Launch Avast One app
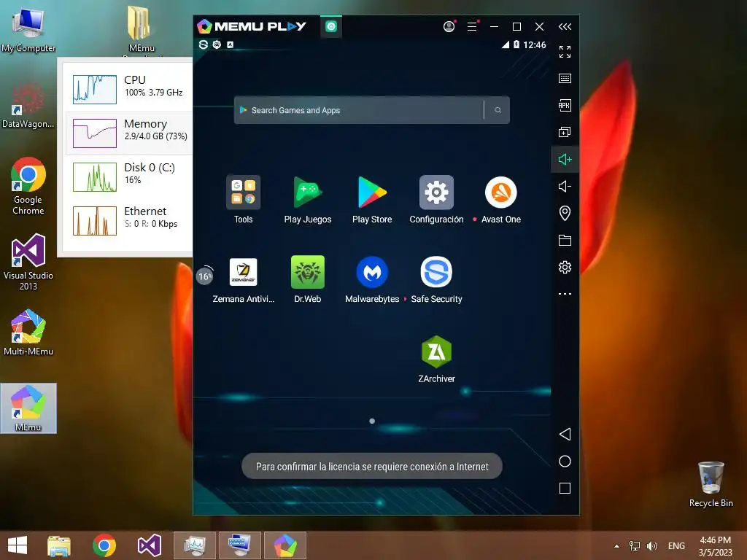The width and height of the screenshot is (747, 560). [x=500, y=192]
